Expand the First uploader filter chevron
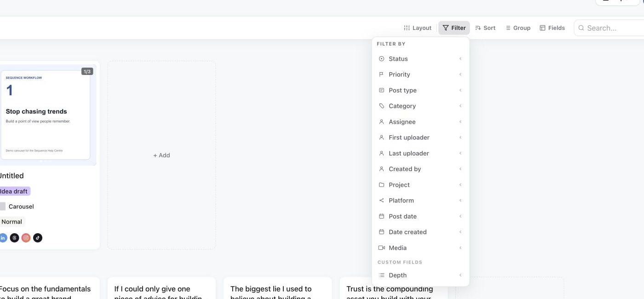Viewport: 644px width, 299px height. tap(460, 138)
